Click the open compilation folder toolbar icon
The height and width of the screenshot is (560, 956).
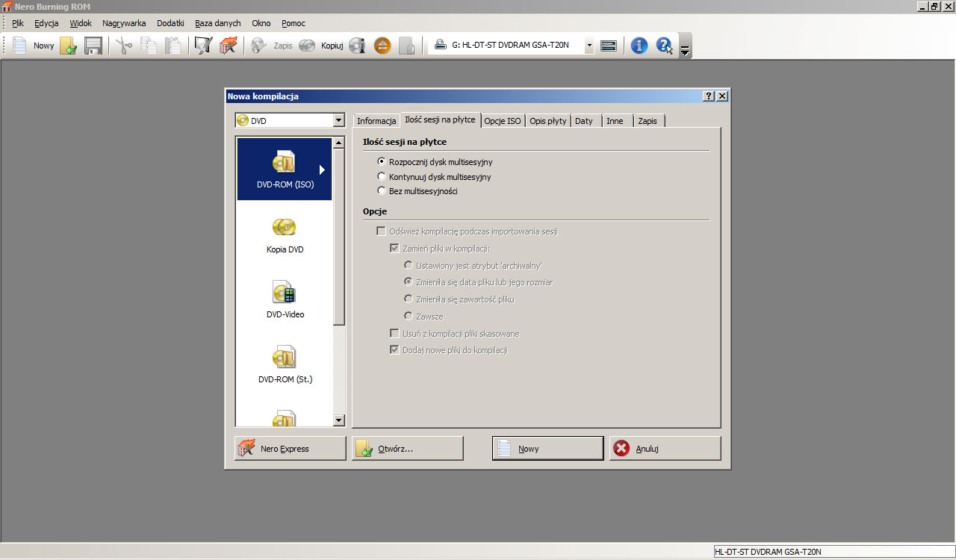pos(69,46)
